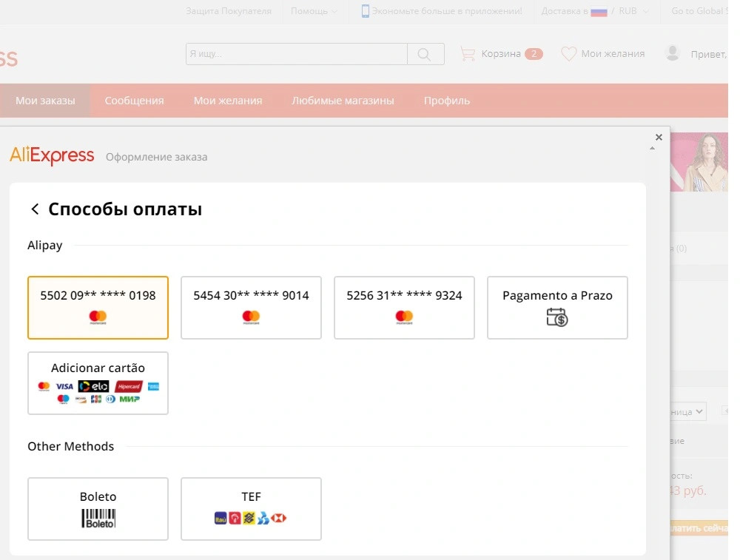Click the installment calendar icon in Pagamento a Prazo
The image size is (740, 560).
point(557,317)
